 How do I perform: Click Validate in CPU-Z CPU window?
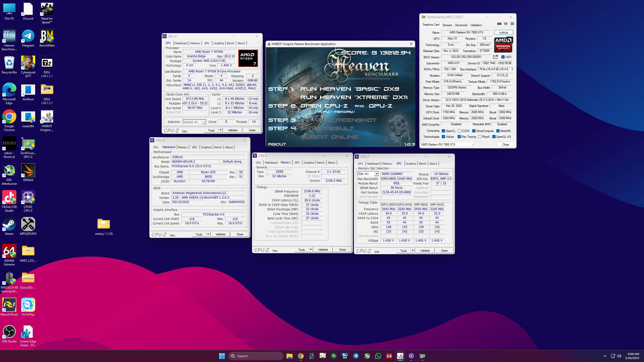coord(233,130)
